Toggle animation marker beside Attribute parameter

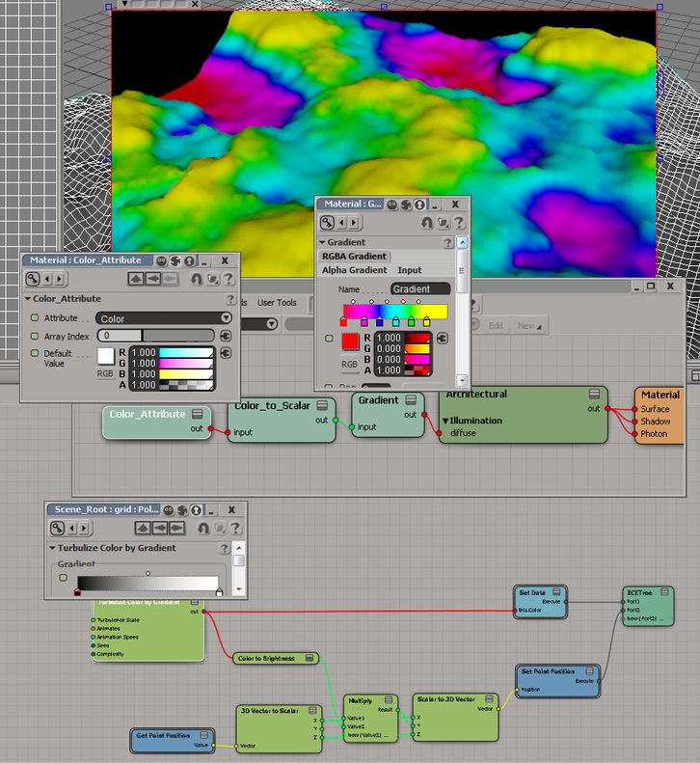coord(35,317)
